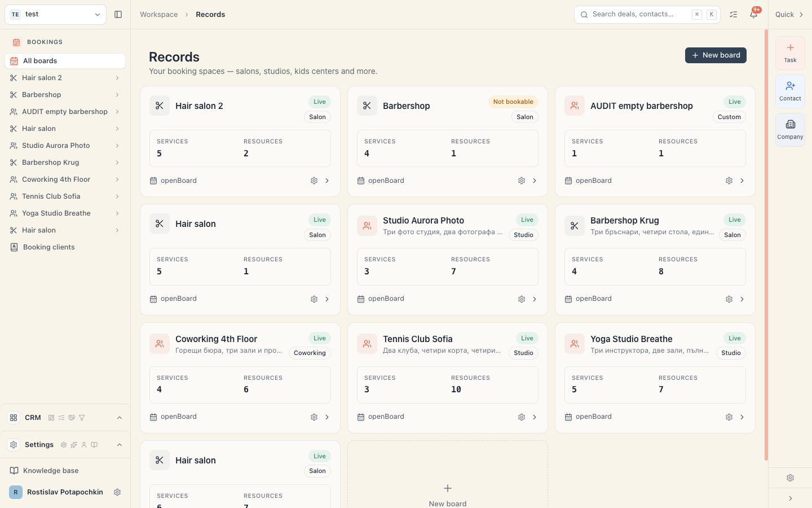Viewport: 812px width, 508px height.
Task: Open settings gear on Yoga Studio Breathe card
Action: click(729, 417)
